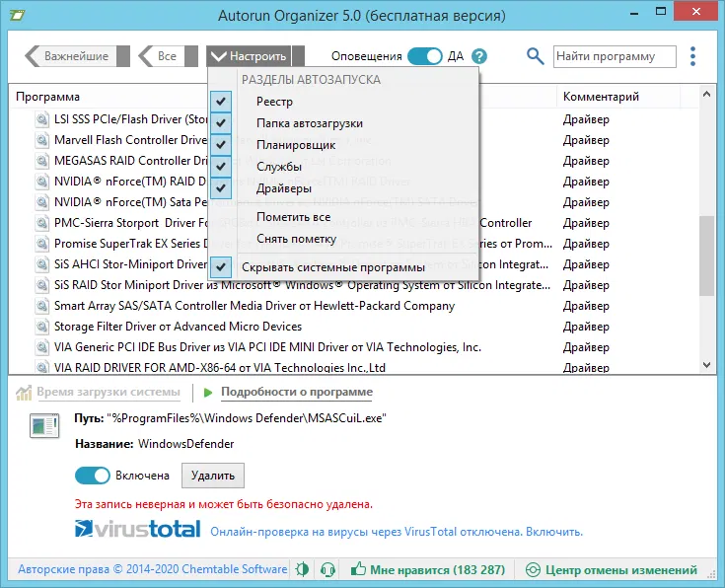Uncheck the Папка автозагрузки checkbox
This screenshot has width=725, height=588.
pos(221,123)
